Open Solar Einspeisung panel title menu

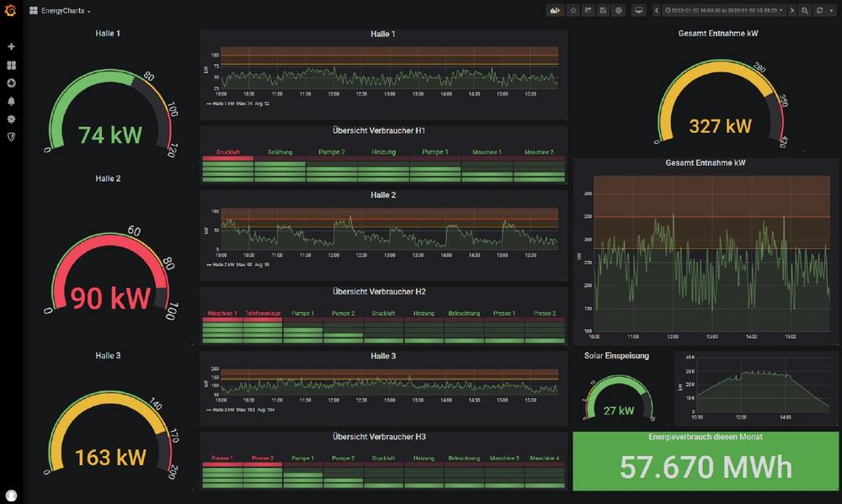(616, 355)
